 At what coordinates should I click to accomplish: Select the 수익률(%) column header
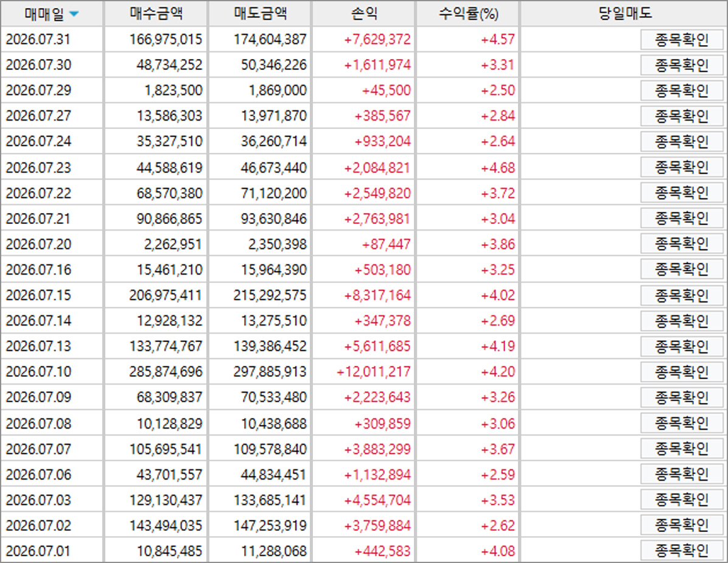469,13
